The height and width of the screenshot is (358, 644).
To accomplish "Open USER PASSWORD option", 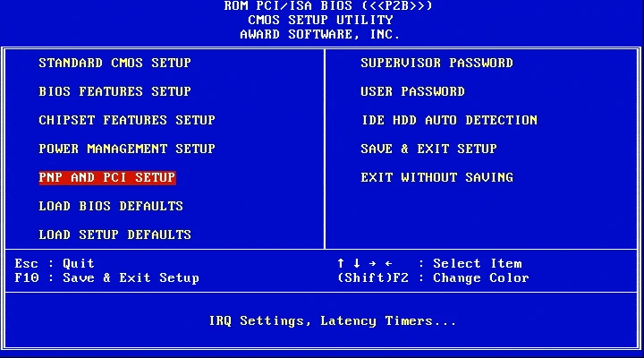I will pyautogui.click(x=412, y=91).
